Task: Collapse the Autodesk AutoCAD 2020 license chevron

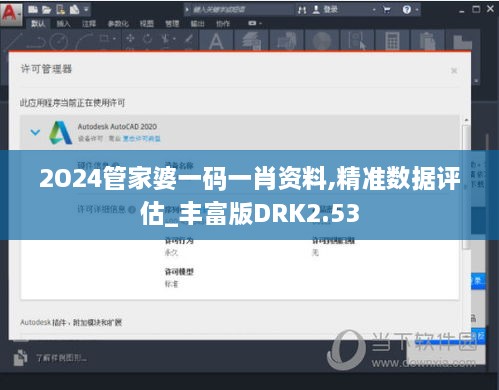Action: coord(35,132)
